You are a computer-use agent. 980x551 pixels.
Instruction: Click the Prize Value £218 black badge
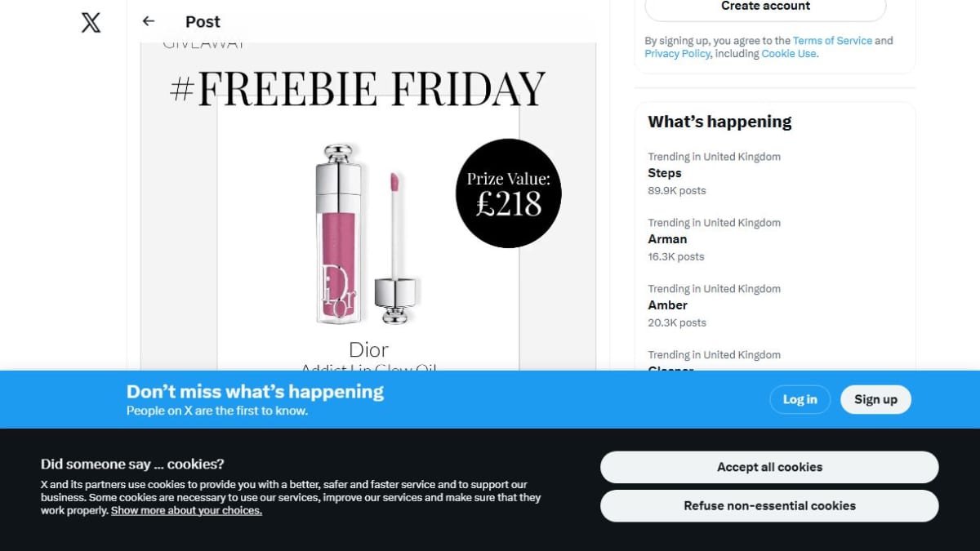tap(508, 193)
